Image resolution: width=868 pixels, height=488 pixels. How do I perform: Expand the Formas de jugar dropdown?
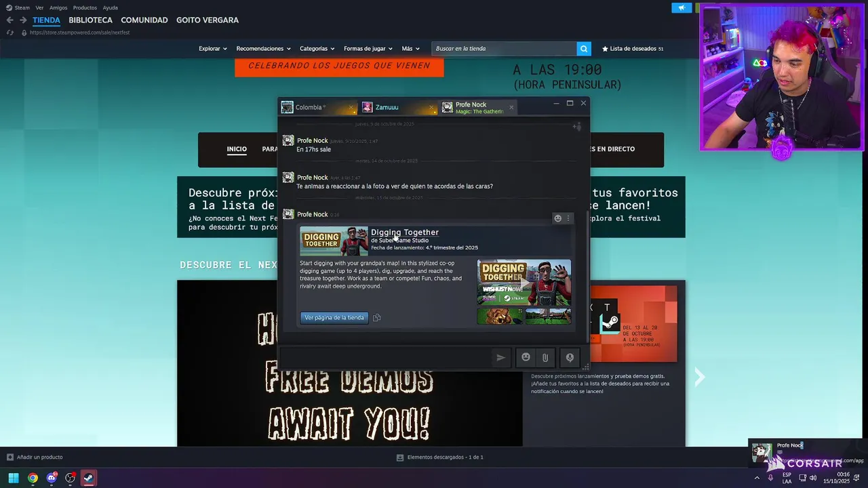(x=368, y=49)
